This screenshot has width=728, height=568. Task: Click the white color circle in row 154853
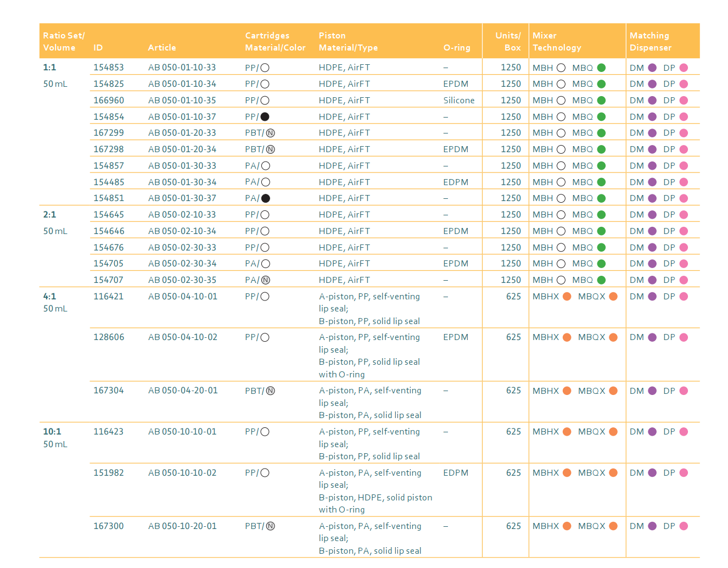click(265, 68)
